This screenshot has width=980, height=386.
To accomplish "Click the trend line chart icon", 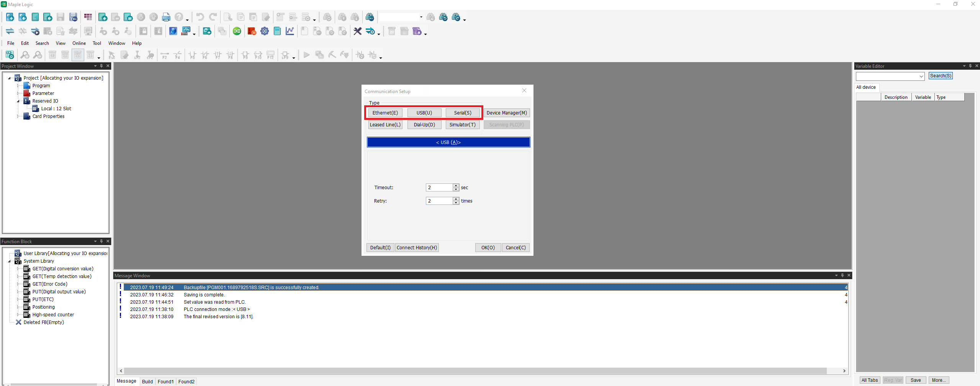I will click(x=290, y=31).
